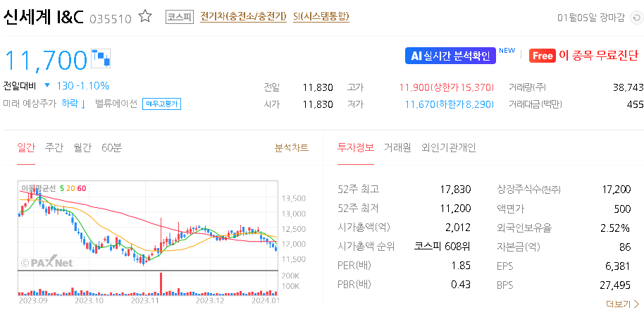Image resolution: width=644 pixels, height=322 pixels.
Task: Switch chart to the 월간 tab
Action: click(82, 147)
